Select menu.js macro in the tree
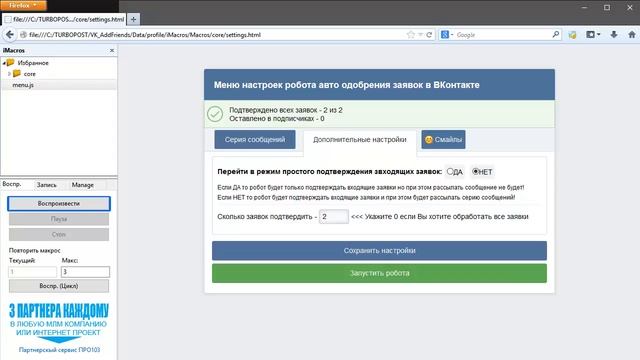This screenshot has height=360, width=640. pyautogui.click(x=23, y=85)
